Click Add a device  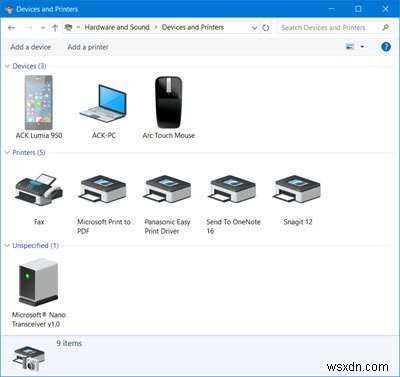click(31, 47)
